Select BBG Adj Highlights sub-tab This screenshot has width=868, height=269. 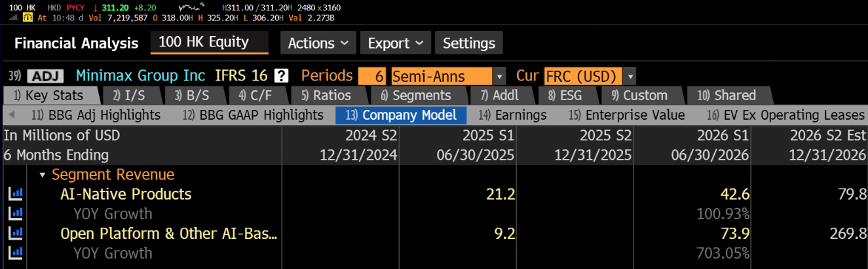coord(96,115)
